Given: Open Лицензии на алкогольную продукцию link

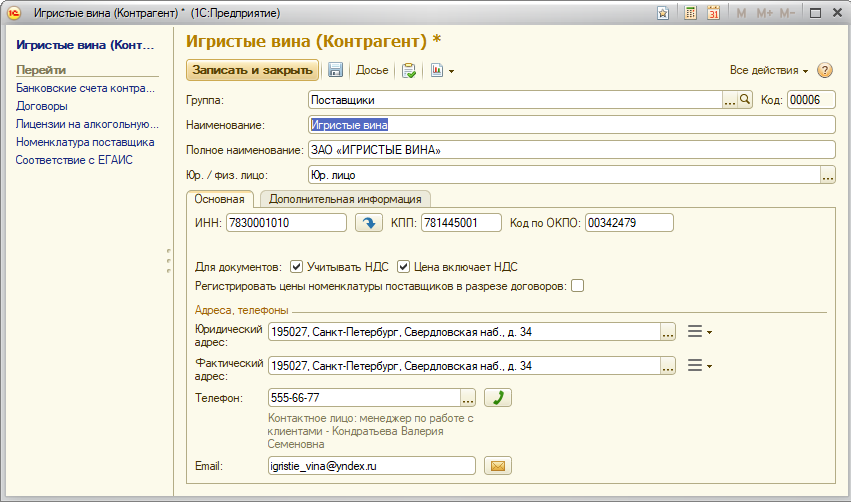Looking at the screenshot, I should click(x=87, y=124).
